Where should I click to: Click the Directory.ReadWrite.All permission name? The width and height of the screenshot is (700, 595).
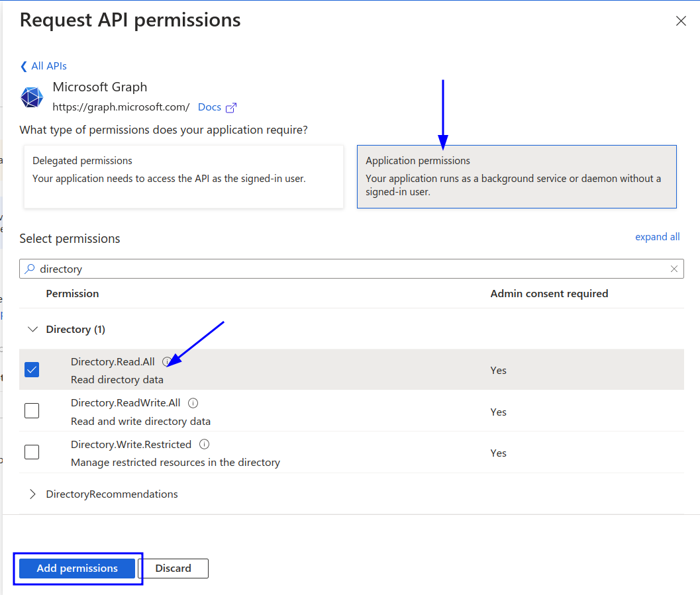(x=125, y=403)
